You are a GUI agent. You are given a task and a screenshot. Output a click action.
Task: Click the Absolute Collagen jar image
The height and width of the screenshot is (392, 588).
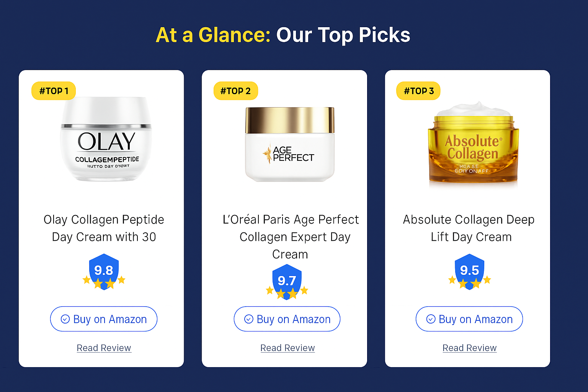pos(473,145)
